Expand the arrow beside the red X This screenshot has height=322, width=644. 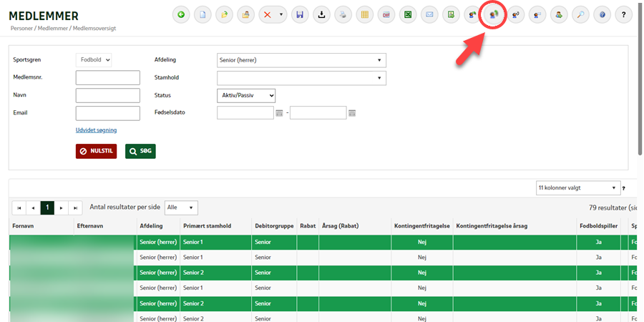click(x=281, y=15)
